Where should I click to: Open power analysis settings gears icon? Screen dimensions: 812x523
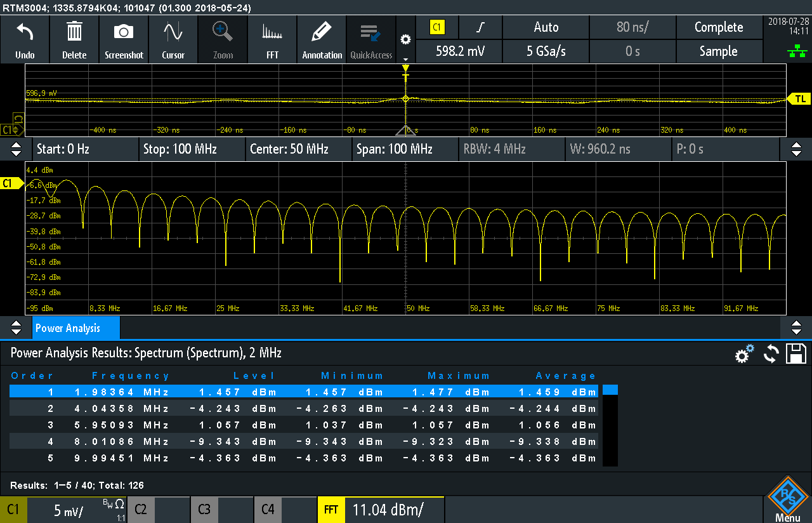[744, 354]
